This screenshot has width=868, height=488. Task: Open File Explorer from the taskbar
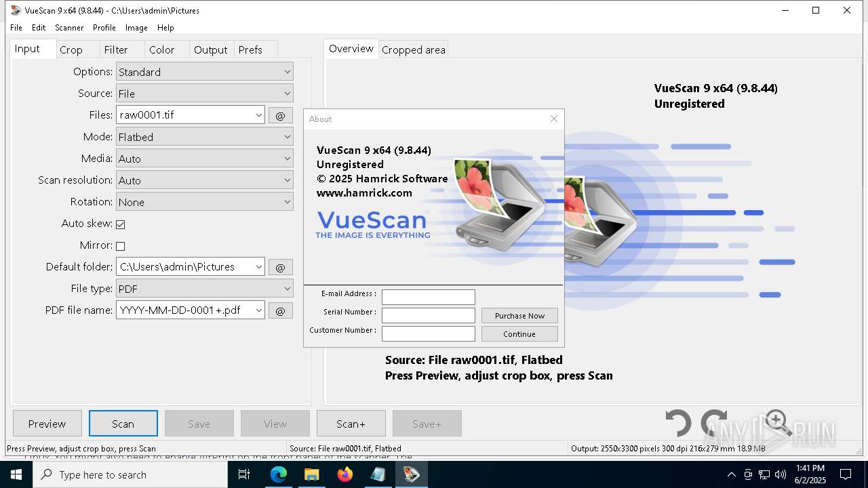pos(312,474)
